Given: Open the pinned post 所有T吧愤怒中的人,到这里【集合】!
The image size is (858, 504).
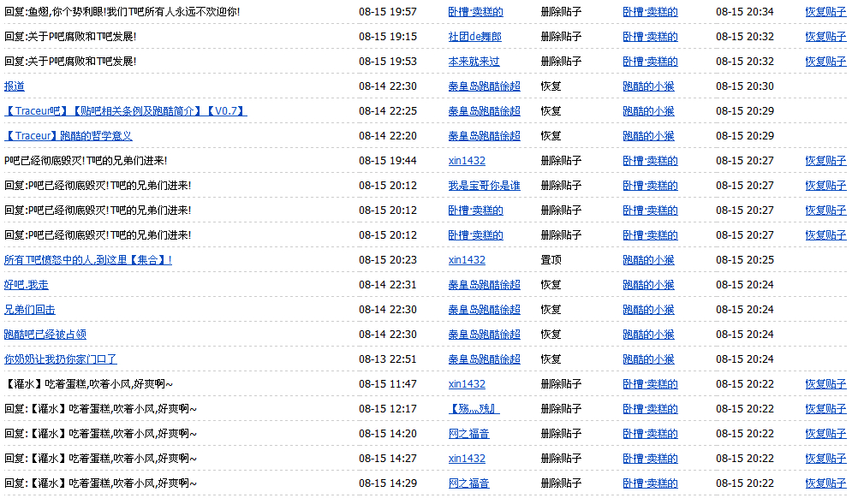Looking at the screenshot, I should coord(88,260).
